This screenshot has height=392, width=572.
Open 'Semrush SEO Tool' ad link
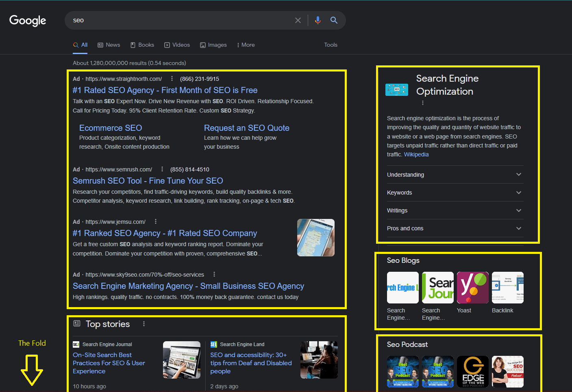coord(148,181)
